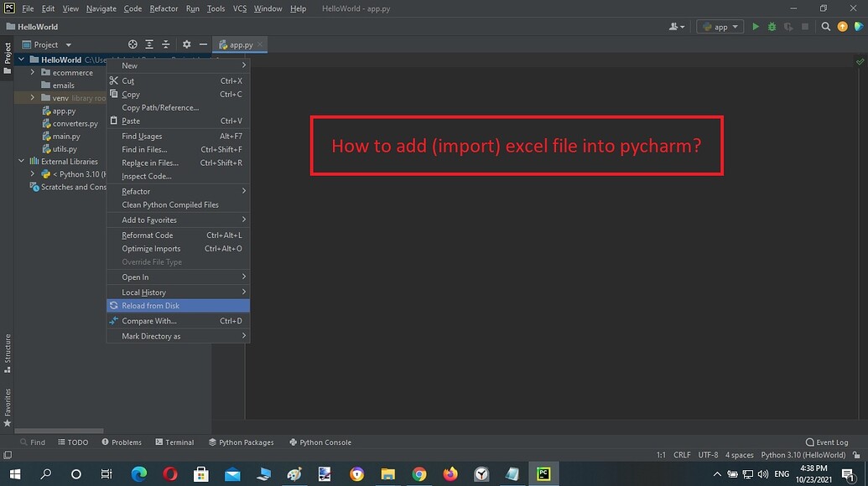
Task: Expand the External Libraries node
Action: [20, 161]
